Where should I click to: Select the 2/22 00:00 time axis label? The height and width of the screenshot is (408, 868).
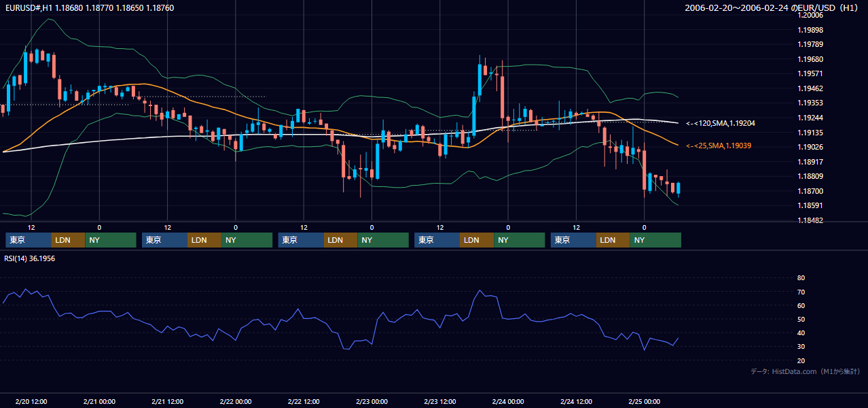tap(235, 402)
